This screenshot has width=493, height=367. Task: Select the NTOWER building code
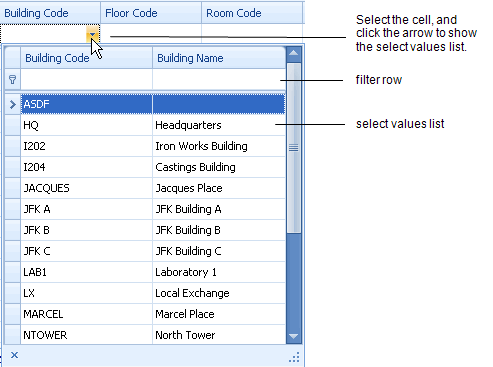coord(86,335)
